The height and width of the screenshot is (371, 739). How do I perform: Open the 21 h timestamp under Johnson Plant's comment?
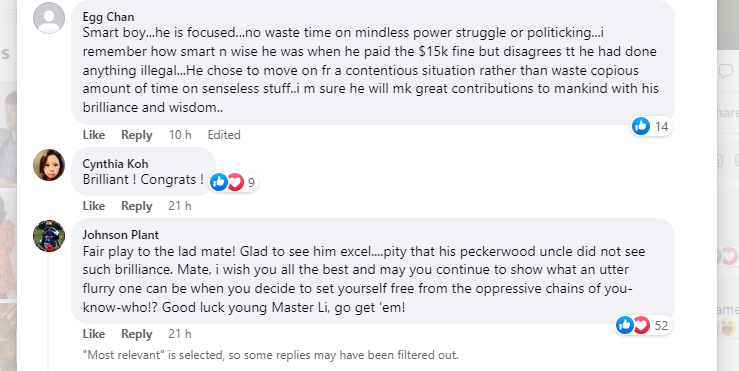pyautogui.click(x=180, y=334)
